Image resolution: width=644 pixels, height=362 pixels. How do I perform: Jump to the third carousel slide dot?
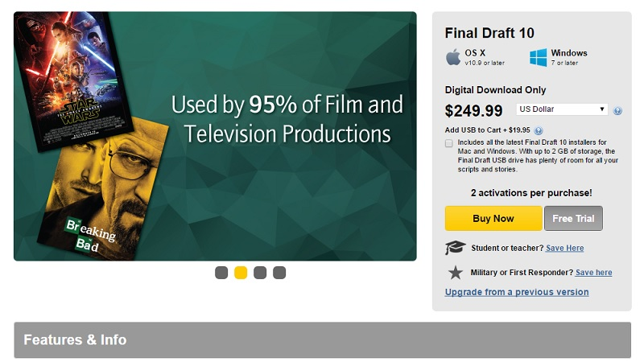pyautogui.click(x=260, y=273)
